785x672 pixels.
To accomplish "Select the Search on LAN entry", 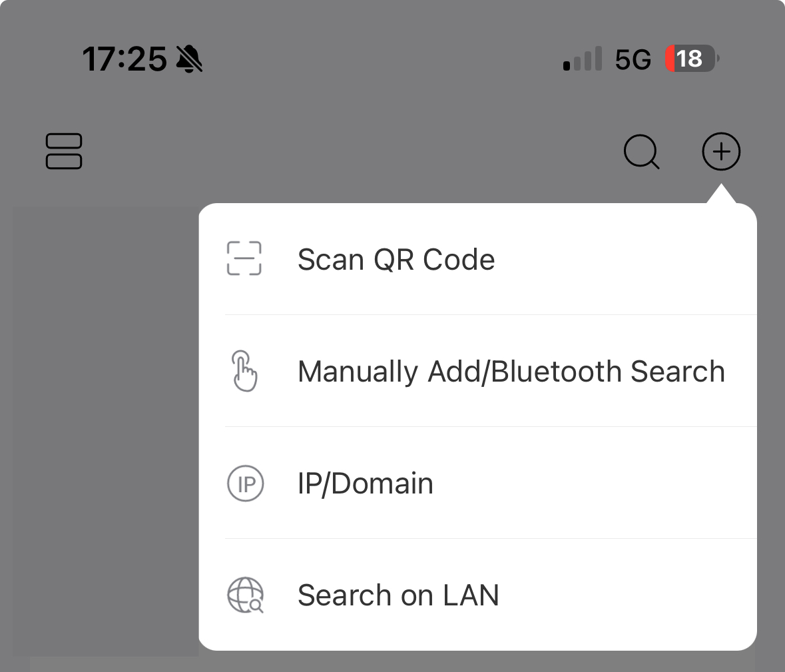I will point(477,595).
